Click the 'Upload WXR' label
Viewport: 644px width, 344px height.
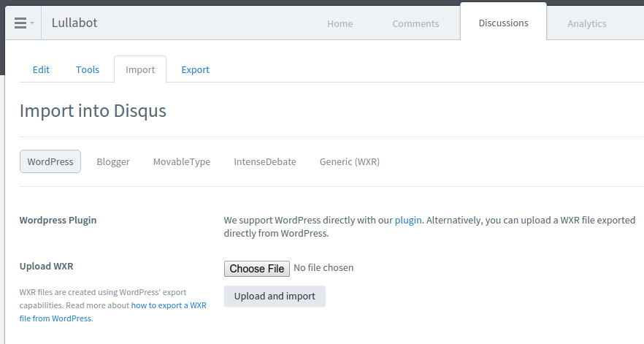(x=47, y=266)
